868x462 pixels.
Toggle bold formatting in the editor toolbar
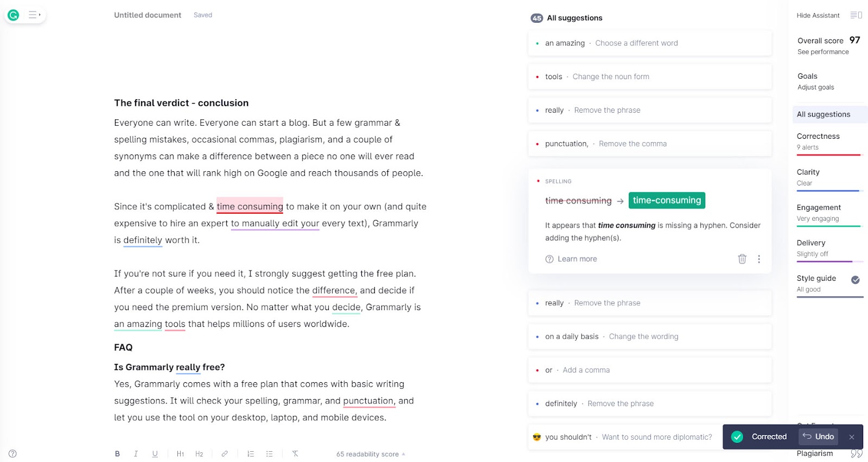(x=117, y=454)
